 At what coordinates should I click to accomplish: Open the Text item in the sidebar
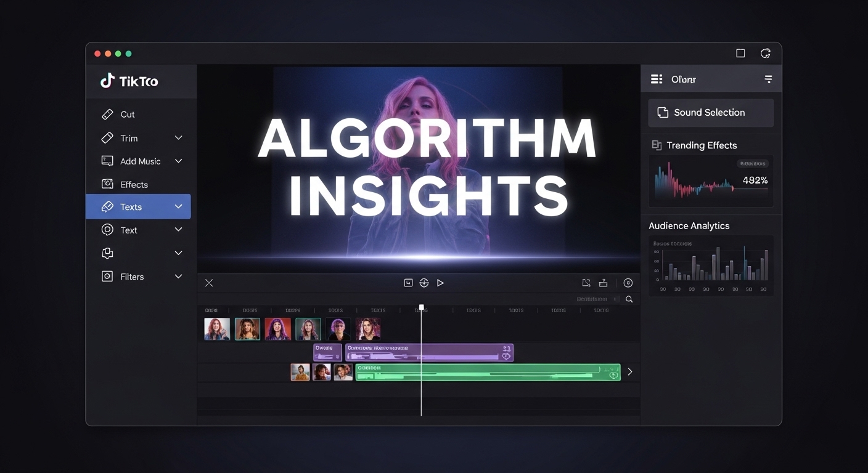click(x=128, y=230)
